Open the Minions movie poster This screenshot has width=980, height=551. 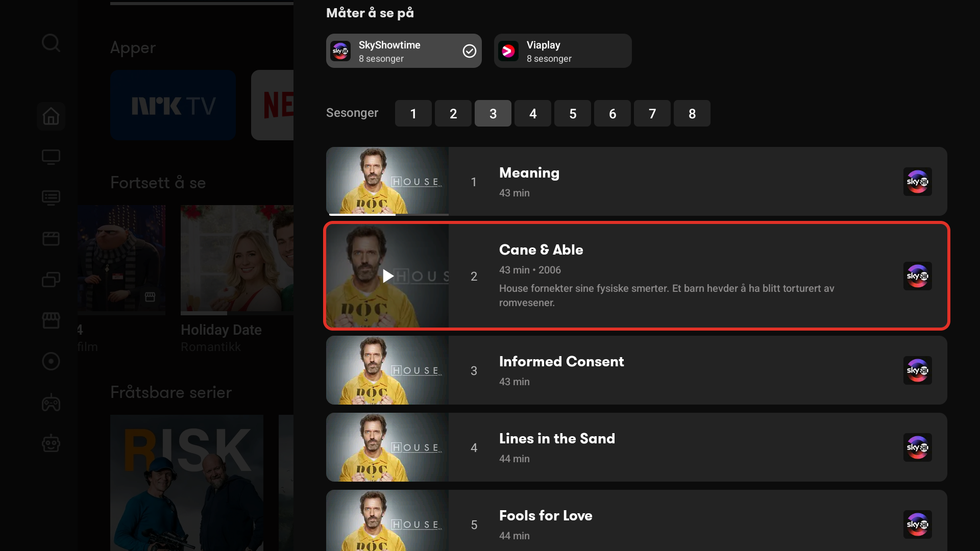click(x=121, y=259)
